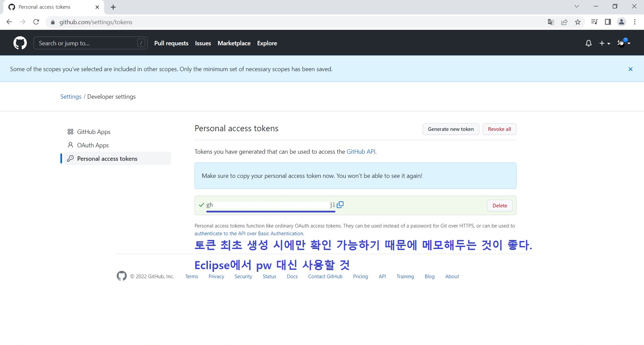Open Pull requests in the header
The height and width of the screenshot is (345, 644).
coord(171,43)
